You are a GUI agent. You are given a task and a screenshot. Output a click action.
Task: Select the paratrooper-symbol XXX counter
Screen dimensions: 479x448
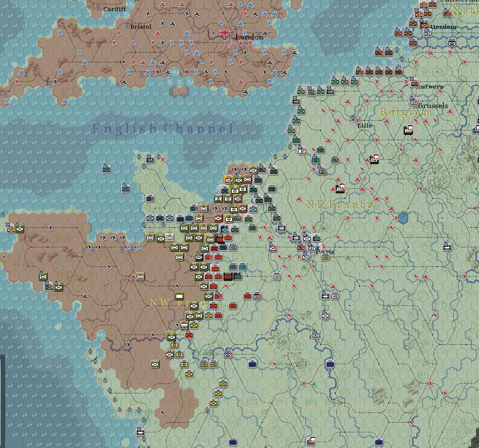218,199
